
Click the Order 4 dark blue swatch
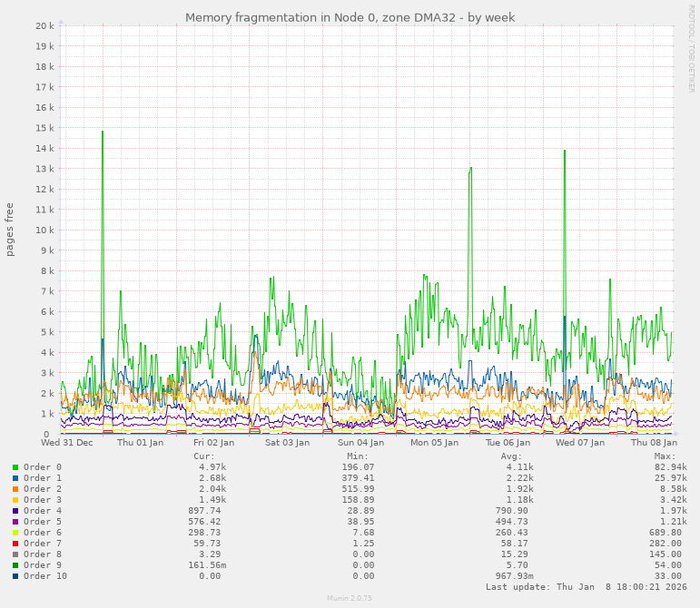coord(15,511)
